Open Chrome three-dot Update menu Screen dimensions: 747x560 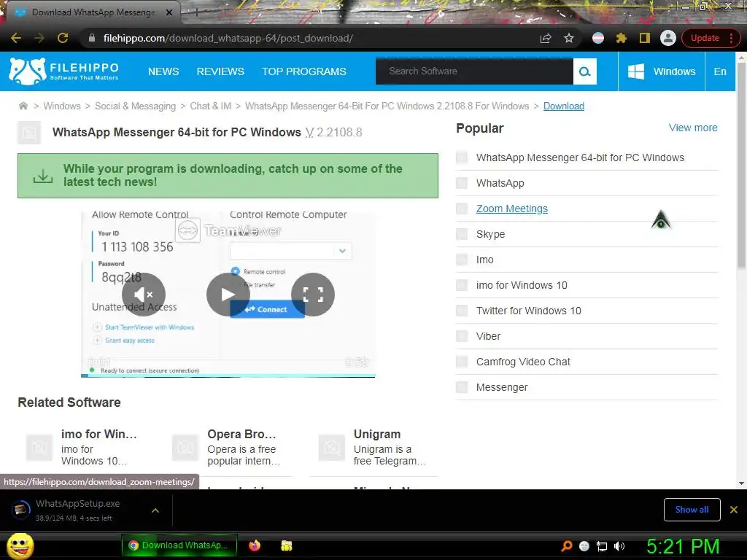pos(731,38)
